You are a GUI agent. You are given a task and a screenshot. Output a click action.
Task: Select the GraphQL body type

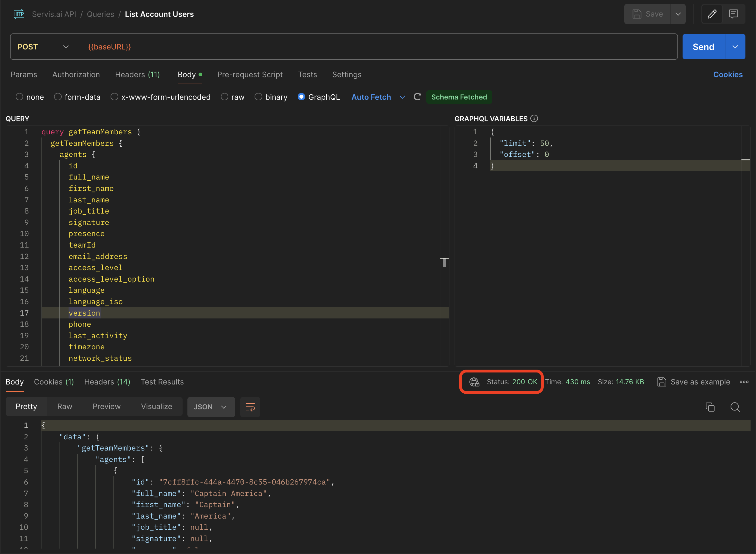[301, 97]
